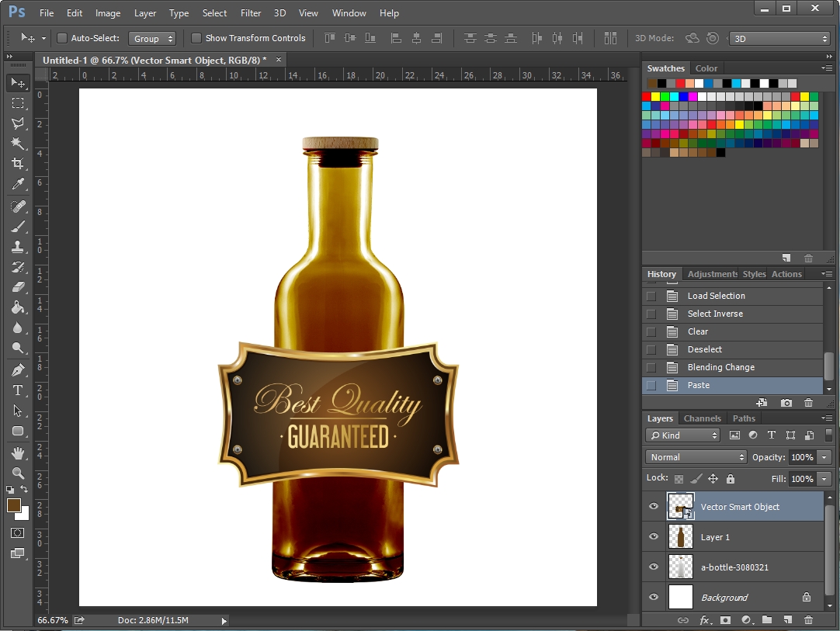Viewport: 840px width, 631px height.
Task: Select the Pen tool
Action: pyautogui.click(x=18, y=369)
